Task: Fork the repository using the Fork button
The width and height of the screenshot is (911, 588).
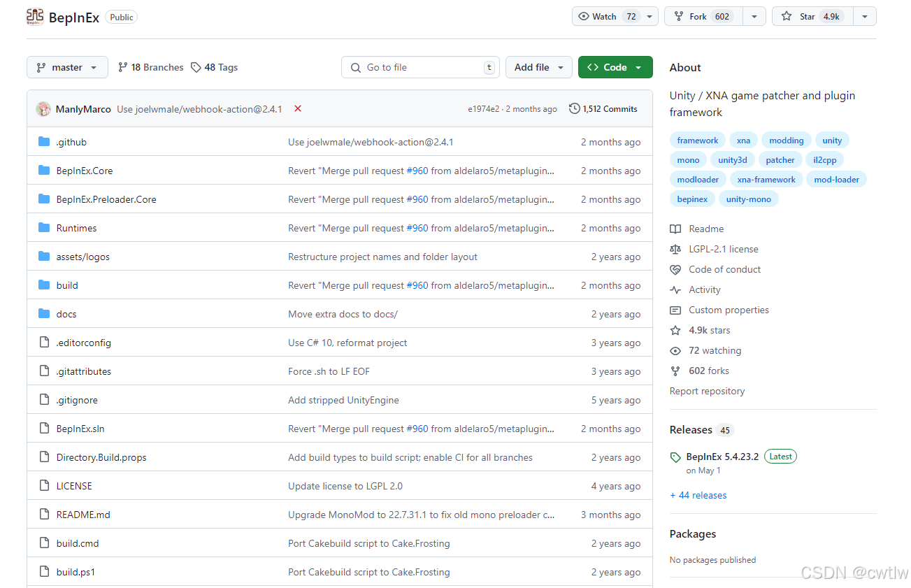Action: click(703, 17)
